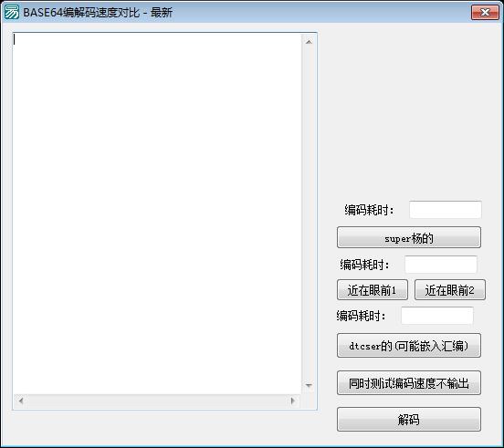Image resolution: width=504 pixels, height=448 pixels.
Task: Click the 解码 button
Action: tap(409, 420)
